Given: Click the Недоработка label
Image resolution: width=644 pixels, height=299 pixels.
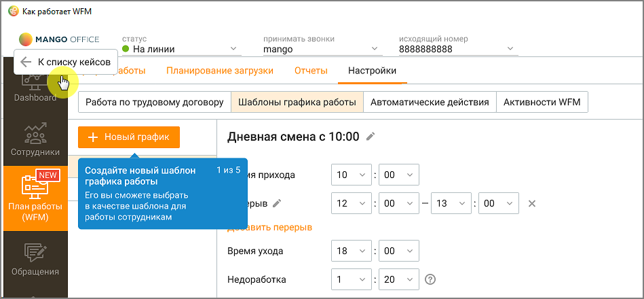Looking at the screenshot, I should click(257, 280).
